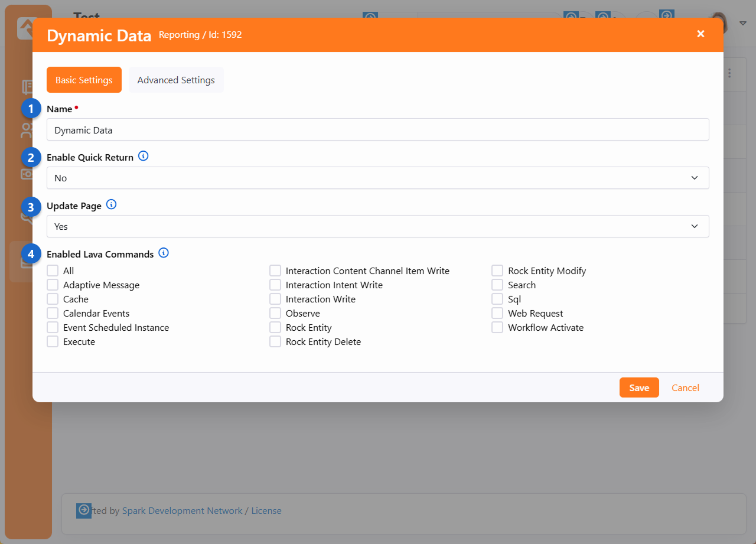Click the arrow icon in page footer

(x=84, y=511)
